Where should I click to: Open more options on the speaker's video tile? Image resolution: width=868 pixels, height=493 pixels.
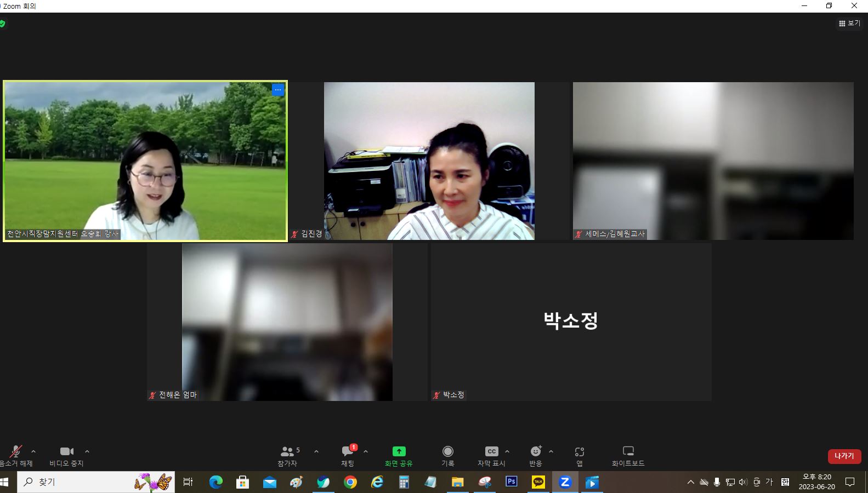[278, 90]
